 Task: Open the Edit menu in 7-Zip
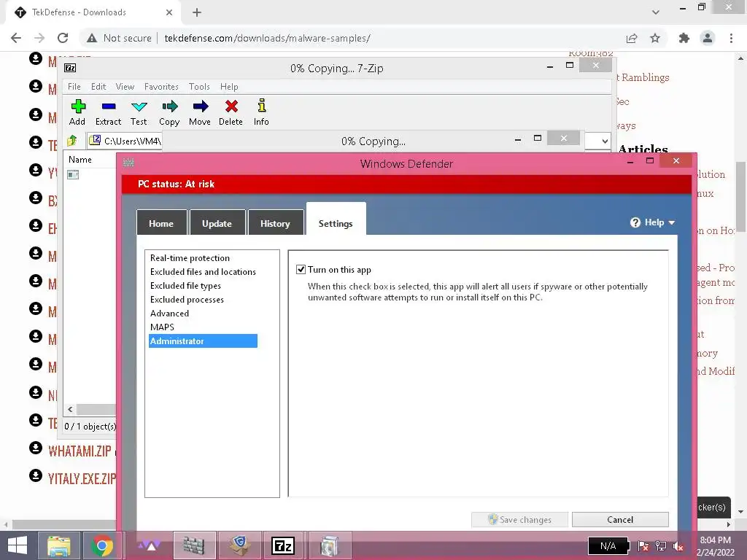(x=98, y=87)
